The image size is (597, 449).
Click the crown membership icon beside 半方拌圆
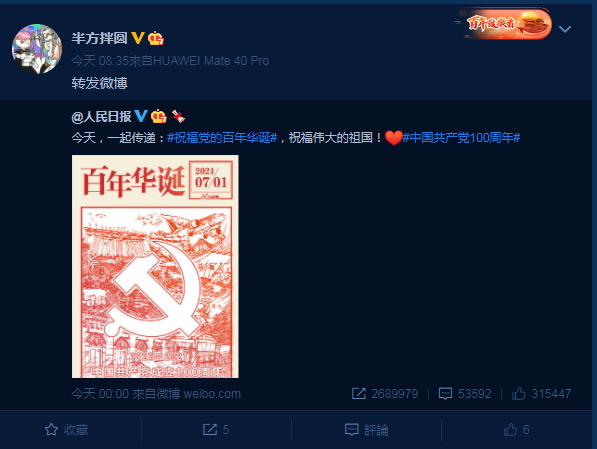[156, 38]
